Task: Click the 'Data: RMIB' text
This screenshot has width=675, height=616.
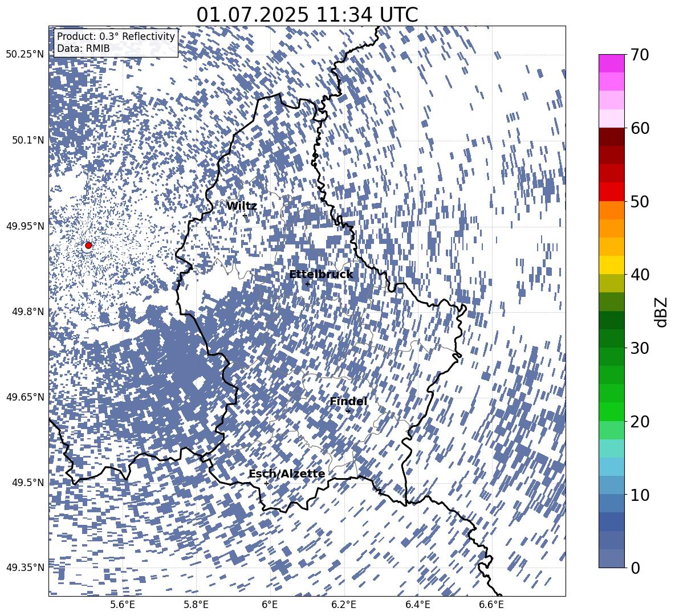Action: coord(83,48)
